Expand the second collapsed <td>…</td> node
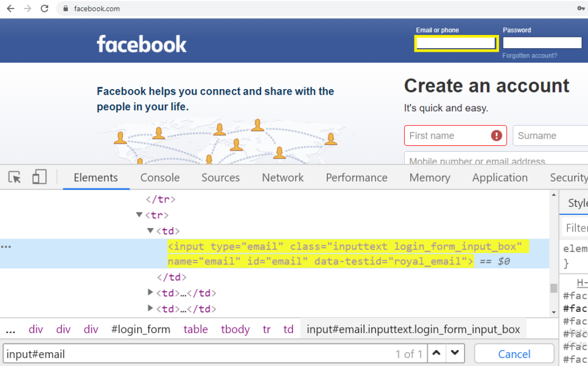Viewport: 588px width, 366px height. pos(150,308)
